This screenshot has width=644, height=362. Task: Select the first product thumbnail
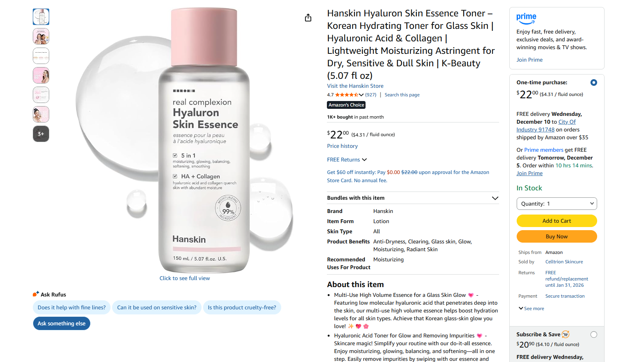[x=41, y=17]
